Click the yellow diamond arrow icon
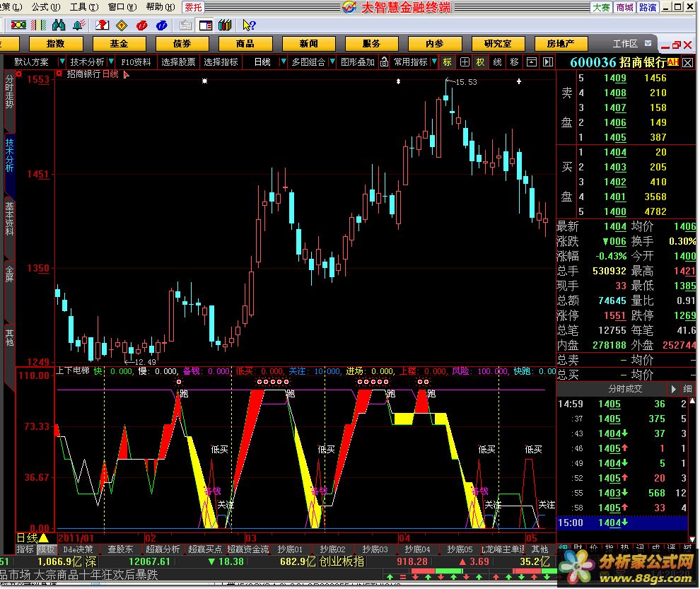The image size is (700, 589). (x=122, y=25)
